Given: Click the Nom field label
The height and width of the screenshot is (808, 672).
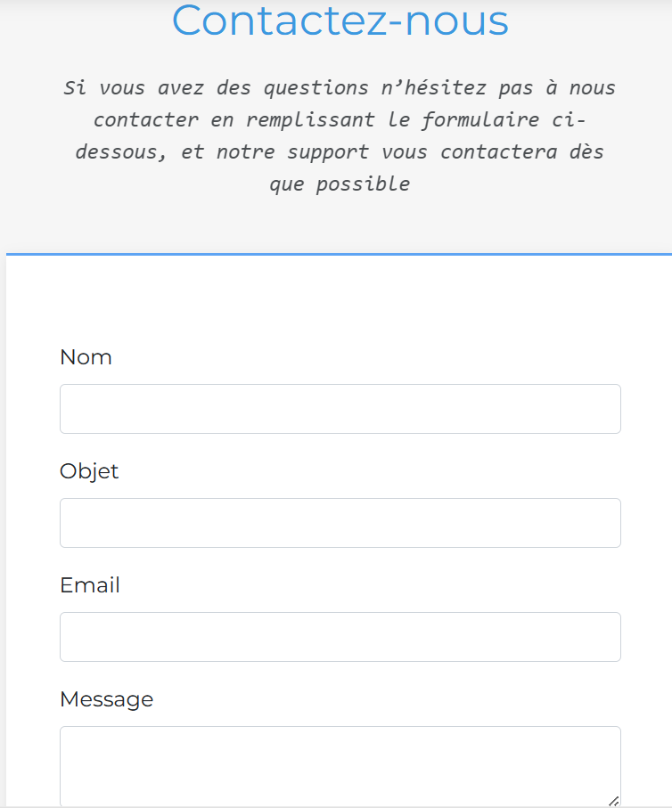Looking at the screenshot, I should point(86,356).
